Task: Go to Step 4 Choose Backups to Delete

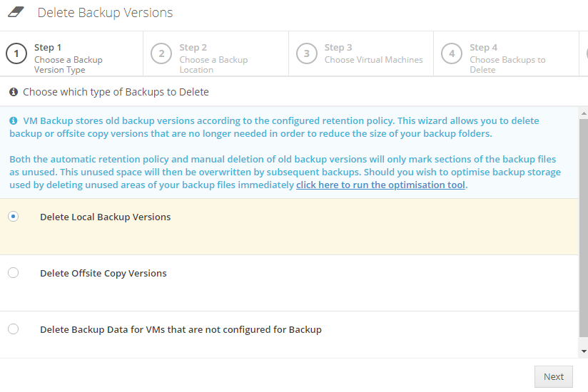Action: click(506, 54)
